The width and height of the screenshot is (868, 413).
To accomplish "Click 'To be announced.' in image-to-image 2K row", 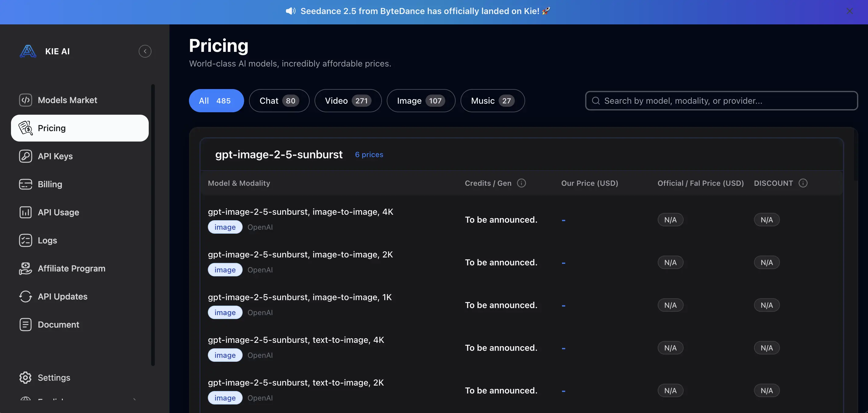I will (x=501, y=262).
